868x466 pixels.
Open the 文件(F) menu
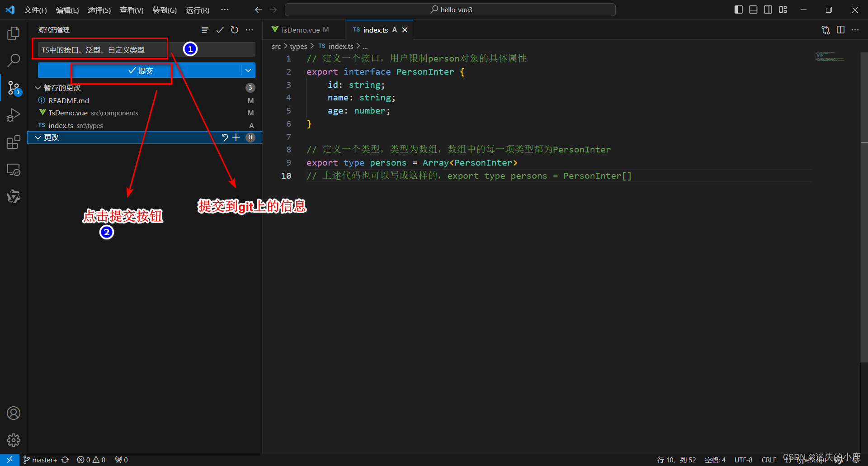coord(35,10)
